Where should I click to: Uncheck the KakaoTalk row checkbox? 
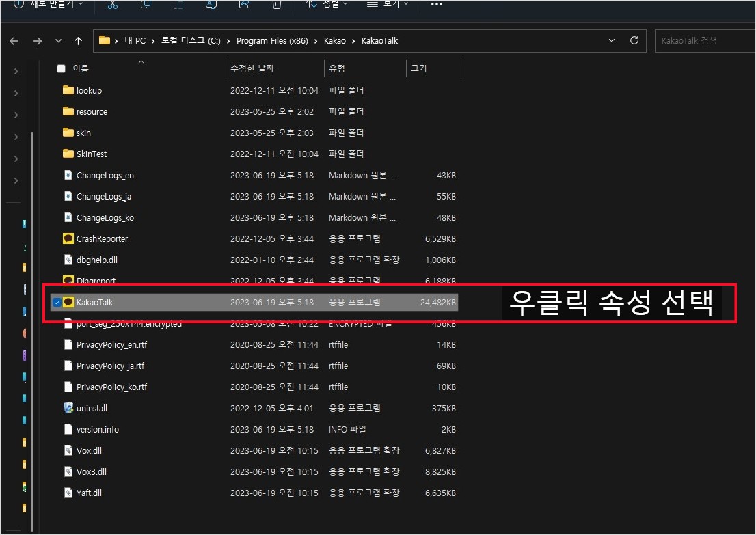[x=57, y=302]
